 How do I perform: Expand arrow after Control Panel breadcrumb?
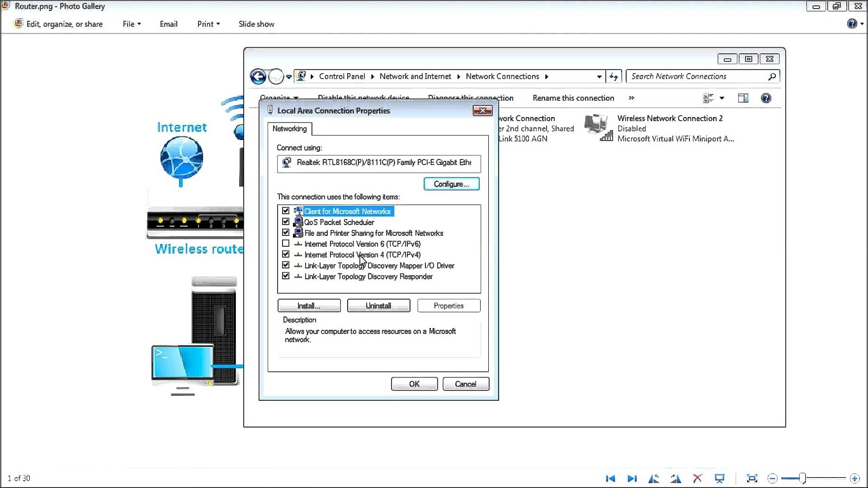[373, 76]
